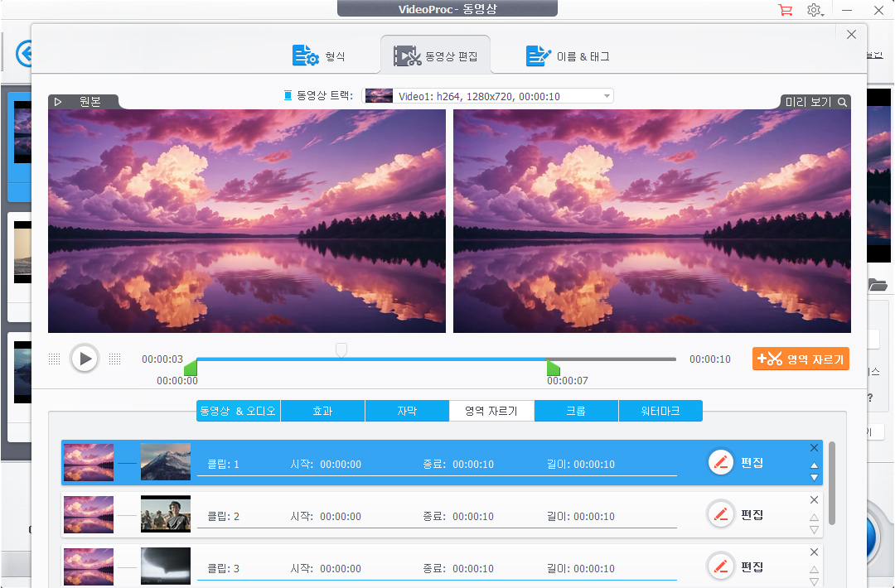
Task: Click the playhead handle on the timeline
Action: tap(341, 350)
